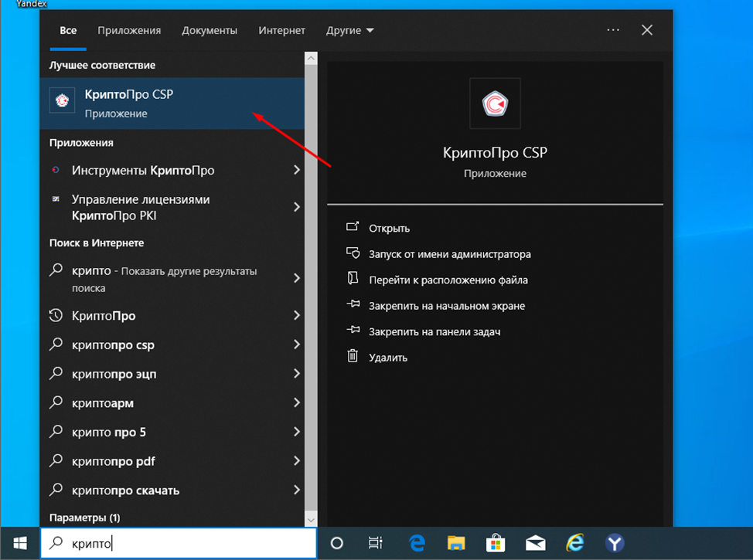
Task: Click the shield icon for administrator launch
Action: tap(353, 253)
